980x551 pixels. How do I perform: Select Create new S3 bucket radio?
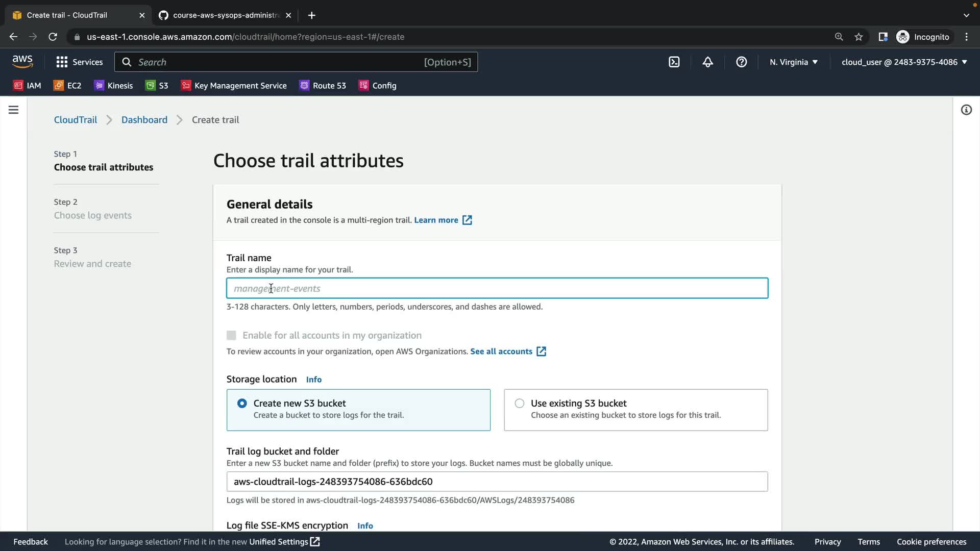(242, 403)
